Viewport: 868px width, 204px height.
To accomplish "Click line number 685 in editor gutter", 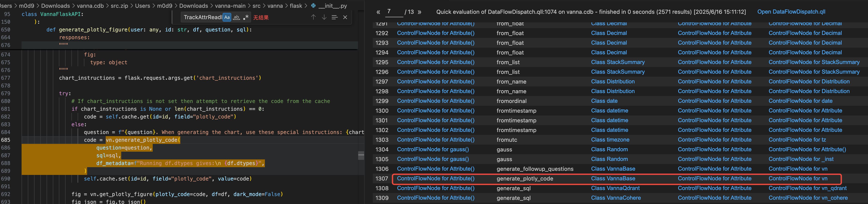I will 5,140.
